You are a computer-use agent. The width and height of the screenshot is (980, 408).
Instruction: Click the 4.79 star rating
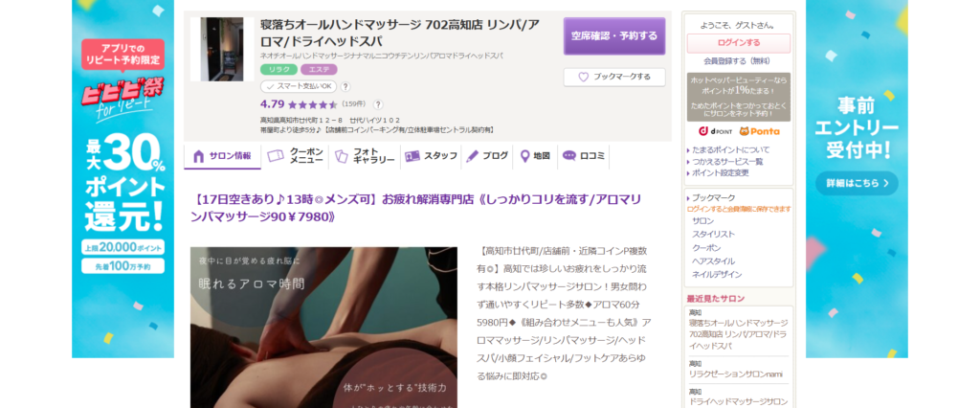[x=299, y=104]
